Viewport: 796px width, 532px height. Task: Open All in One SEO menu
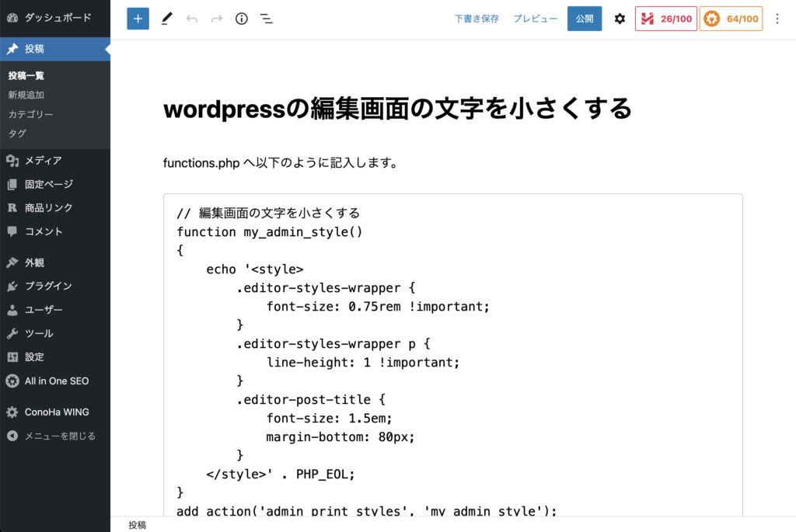(55, 381)
